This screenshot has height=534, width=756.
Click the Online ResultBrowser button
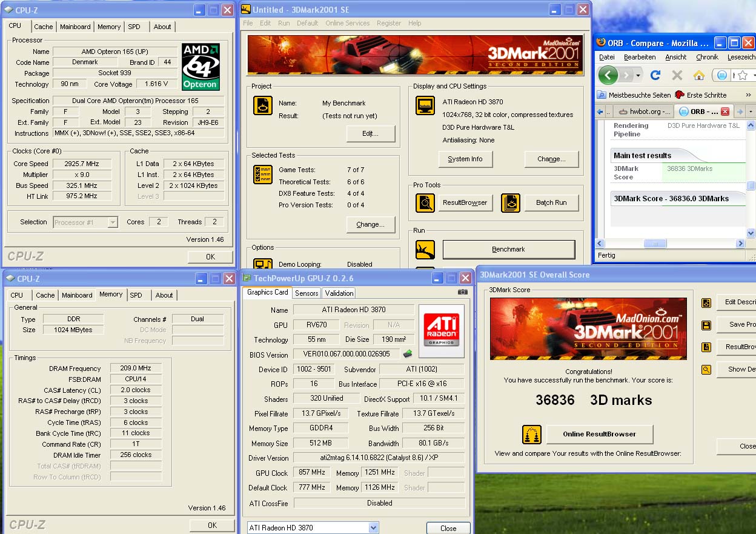(600, 434)
